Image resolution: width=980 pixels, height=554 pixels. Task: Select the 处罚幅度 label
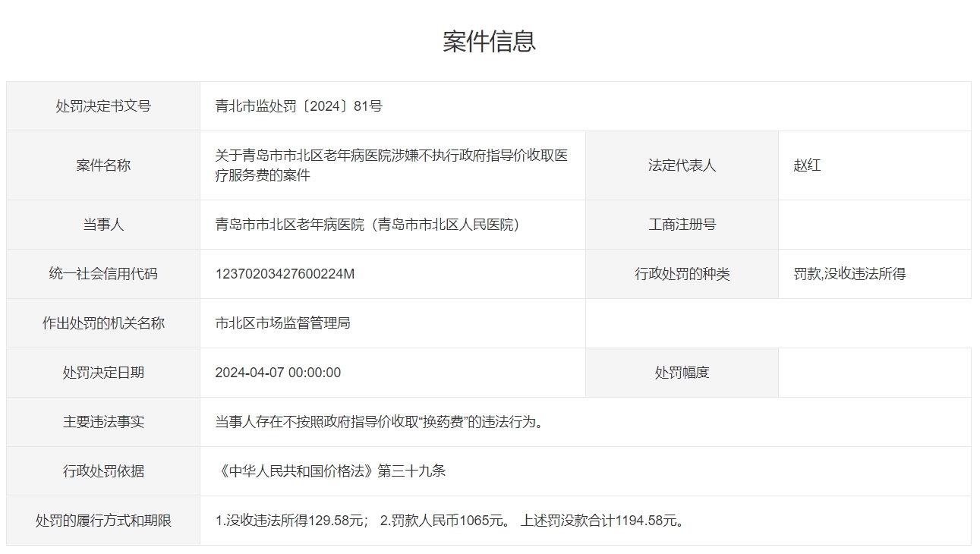tap(682, 373)
